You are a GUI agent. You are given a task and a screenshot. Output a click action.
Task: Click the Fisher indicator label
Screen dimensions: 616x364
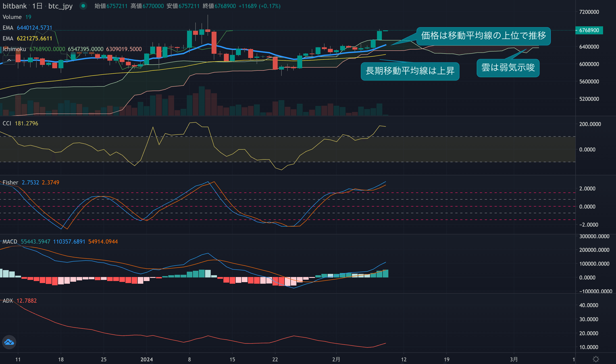(x=10, y=182)
